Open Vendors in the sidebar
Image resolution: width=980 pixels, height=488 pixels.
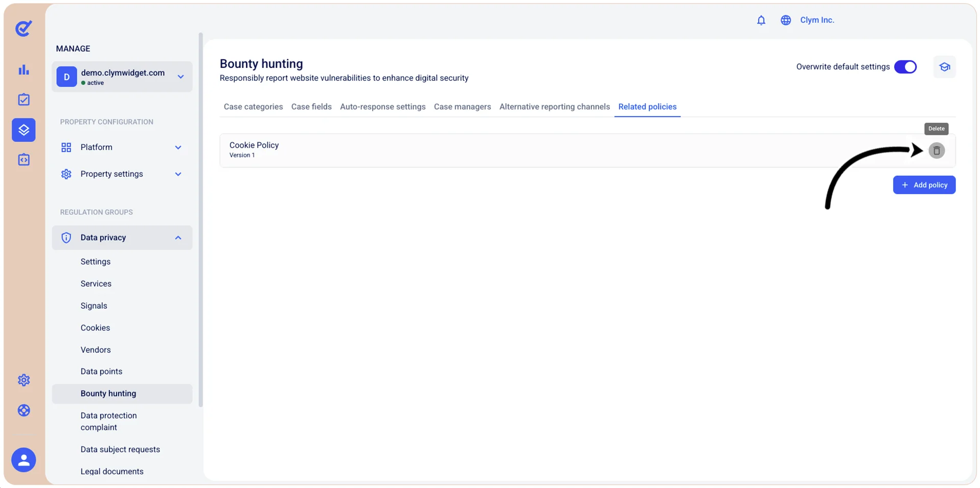click(x=96, y=350)
